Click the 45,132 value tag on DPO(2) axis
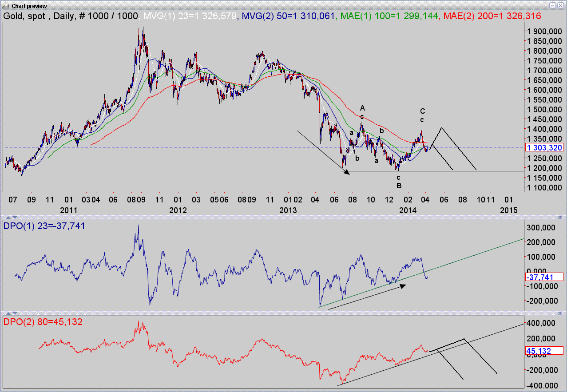The height and width of the screenshot is (392, 567). coord(544,351)
